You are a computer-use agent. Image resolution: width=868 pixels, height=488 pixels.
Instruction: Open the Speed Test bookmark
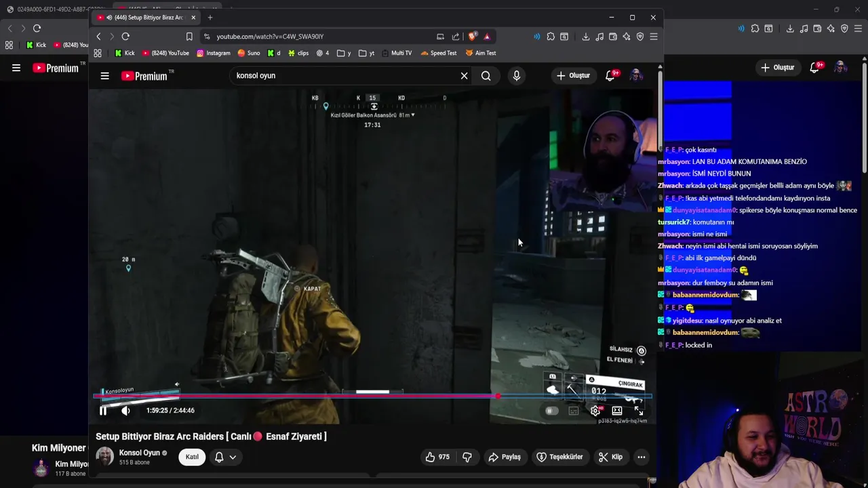click(439, 53)
